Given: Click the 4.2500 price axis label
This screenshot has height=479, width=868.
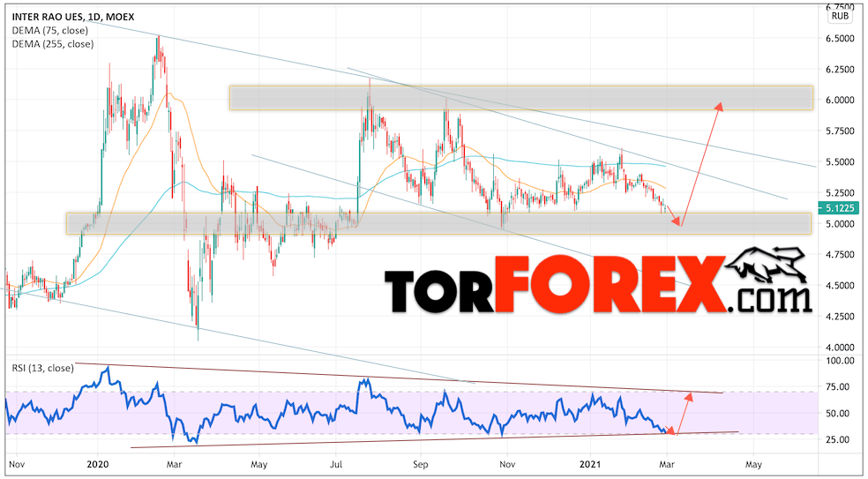Looking at the screenshot, I should pyautogui.click(x=839, y=316).
